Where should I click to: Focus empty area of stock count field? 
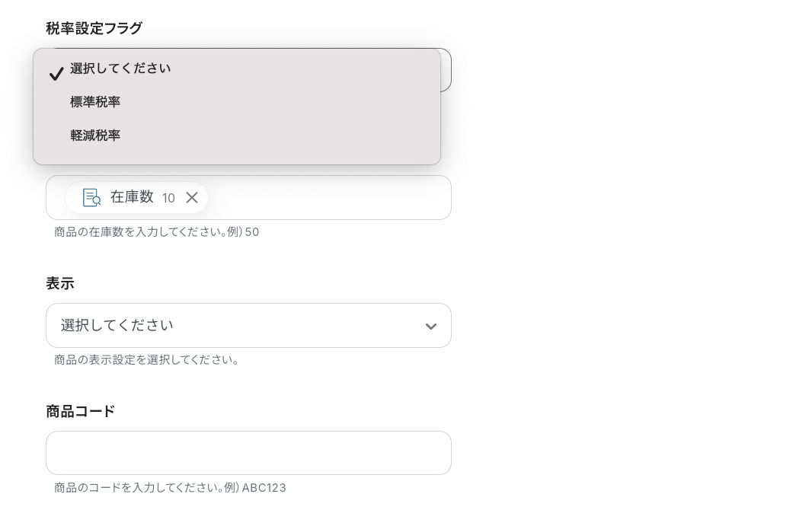pyautogui.click(x=328, y=198)
